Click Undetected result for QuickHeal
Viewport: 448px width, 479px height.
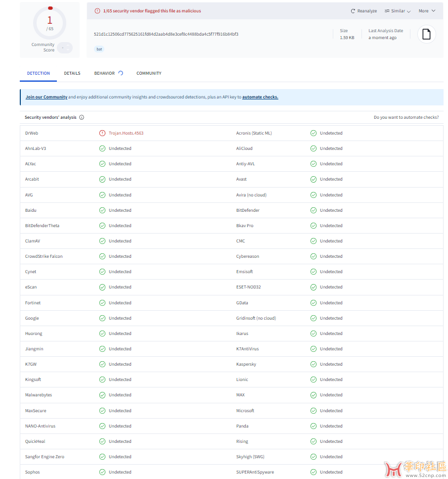click(x=120, y=441)
